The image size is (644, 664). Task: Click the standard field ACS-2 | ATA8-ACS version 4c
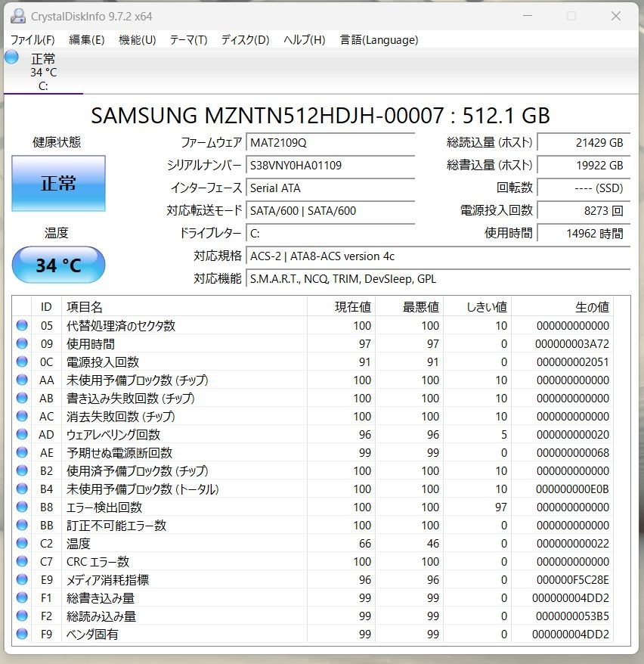(x=438, y=256)
